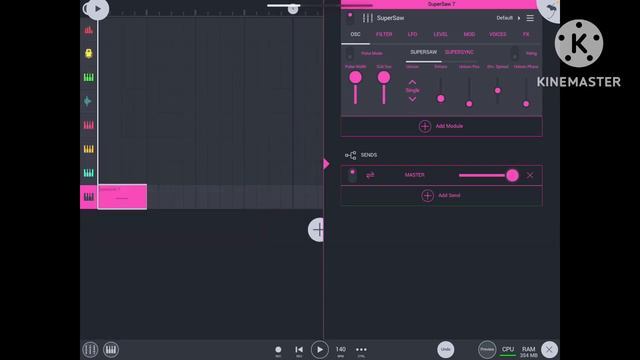Close the panel with the X circle
Screen dimensions: 640x360
[549, 349]
